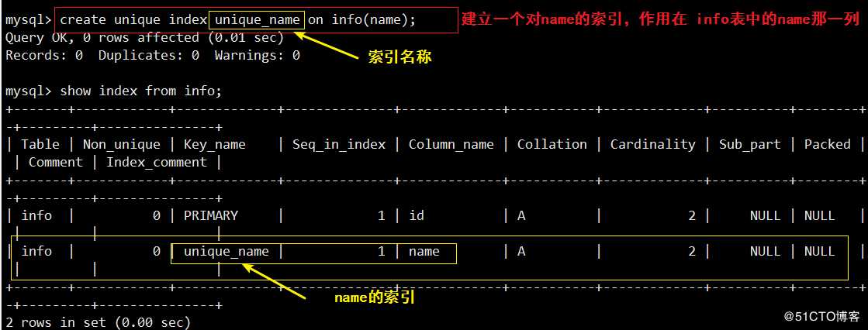This screenshot has height=330, width=868.
Task: Click Sub_part 'NULL' in the PRIMARY row
Action: coord(765,215)
